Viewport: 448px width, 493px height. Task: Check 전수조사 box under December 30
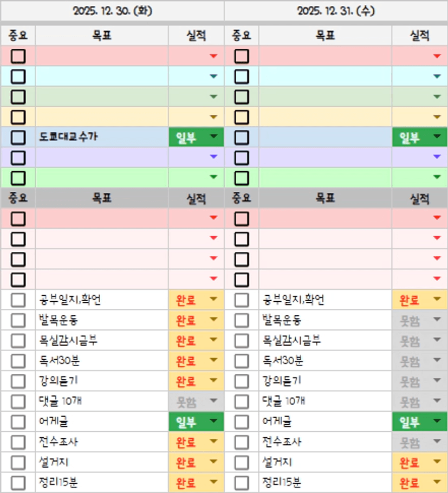[x=18, y=442]
